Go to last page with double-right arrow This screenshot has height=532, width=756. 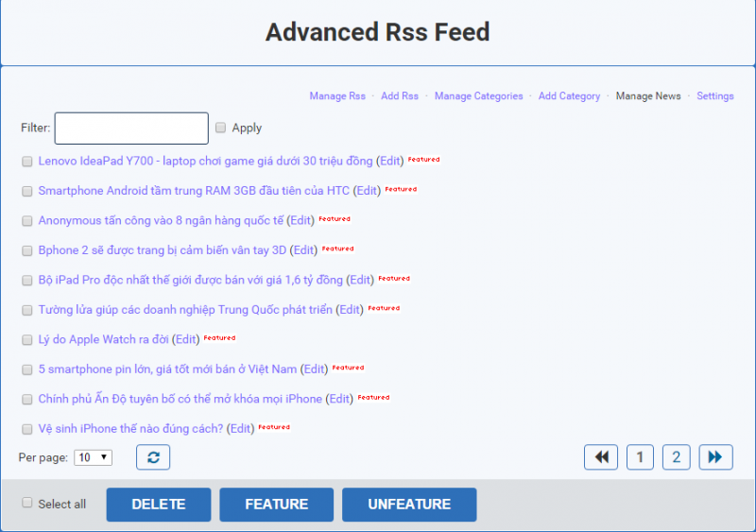pyautogui.click(x=715, y=456)
